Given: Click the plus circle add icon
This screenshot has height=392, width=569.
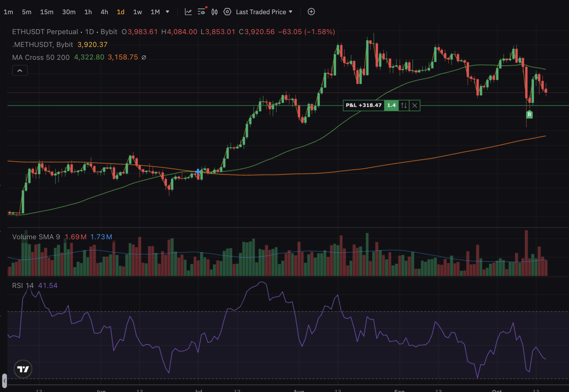Looking at the screenshot, I should pos(311,12).
